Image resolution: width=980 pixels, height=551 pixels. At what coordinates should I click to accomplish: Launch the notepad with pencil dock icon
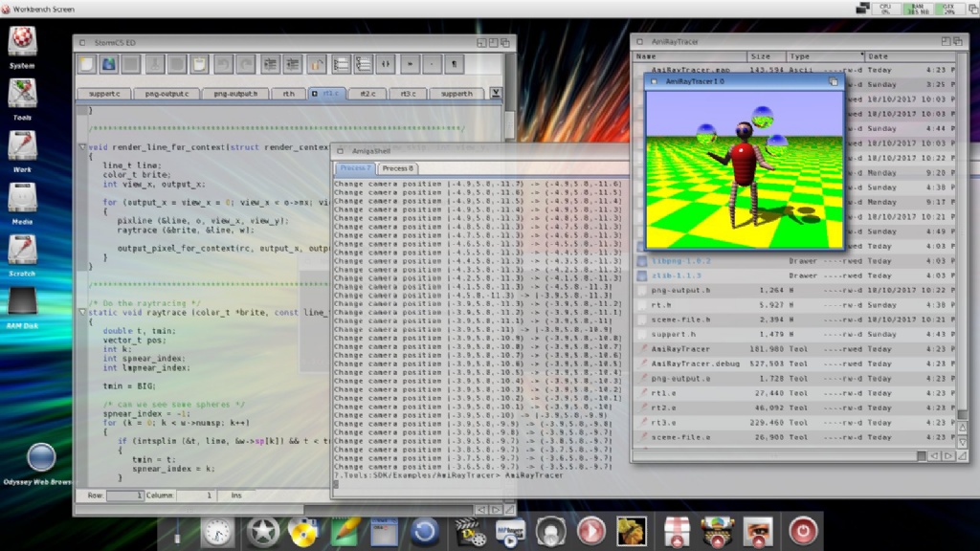(345, 532)
